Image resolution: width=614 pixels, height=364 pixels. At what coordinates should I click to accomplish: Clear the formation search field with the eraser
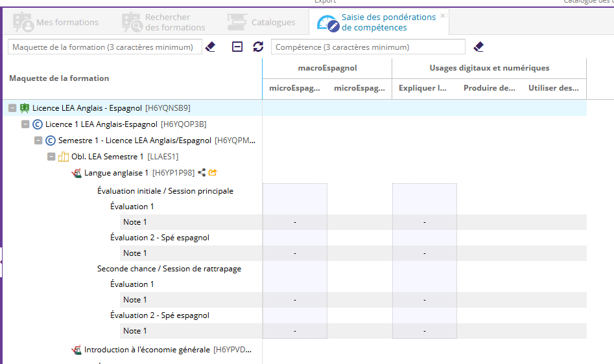tap(210, 47)
